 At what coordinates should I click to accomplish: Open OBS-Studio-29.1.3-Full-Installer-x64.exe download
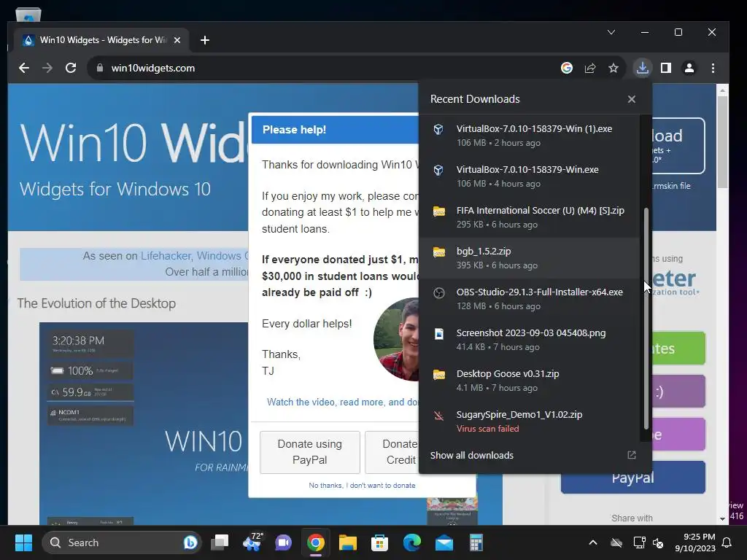[x=530, y=299]
